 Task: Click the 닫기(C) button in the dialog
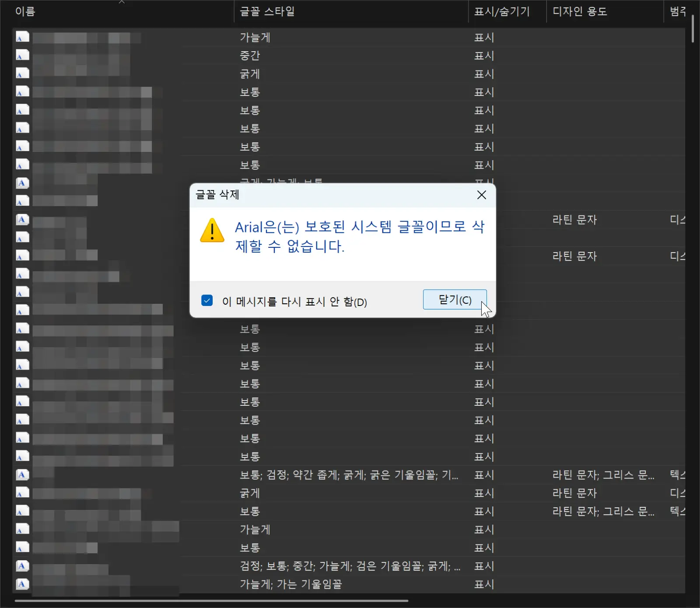(x=455, y=300)
